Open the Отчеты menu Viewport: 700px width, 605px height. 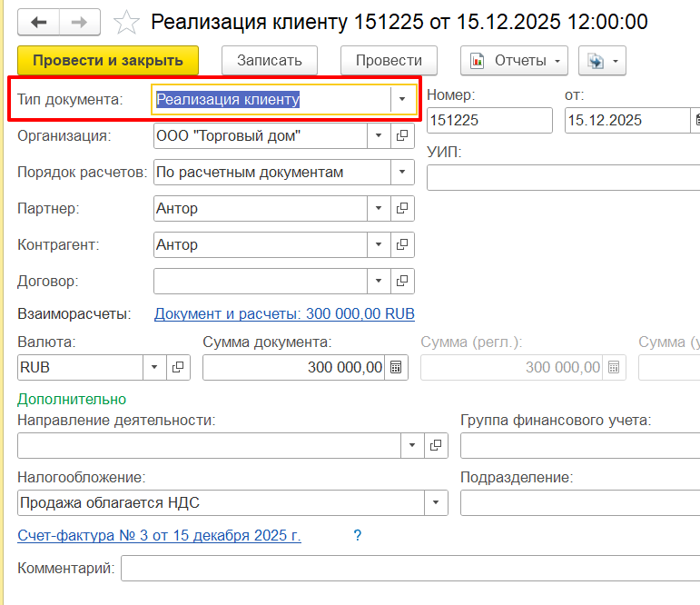pyautogui.click(x=514, y=61)
